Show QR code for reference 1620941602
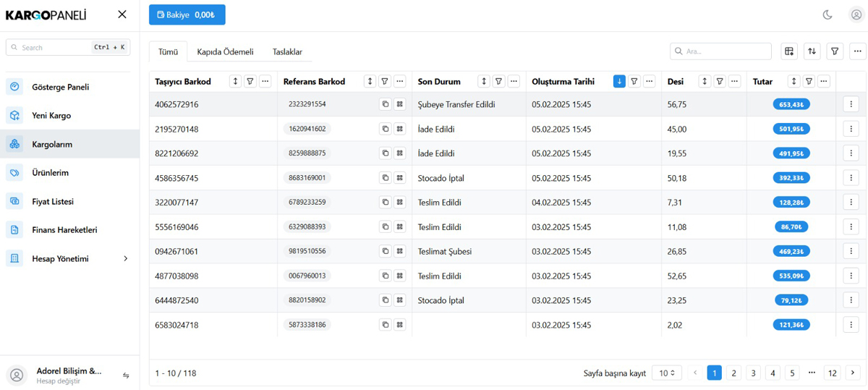Image resolution: width=868 pixels, height=390 pixels. [x=399, y=129]
